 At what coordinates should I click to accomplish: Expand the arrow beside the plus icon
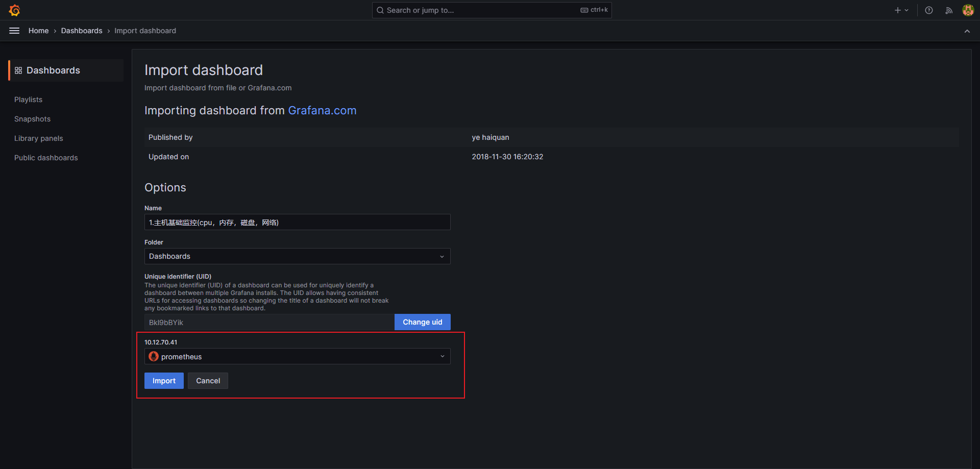(907, 10)
